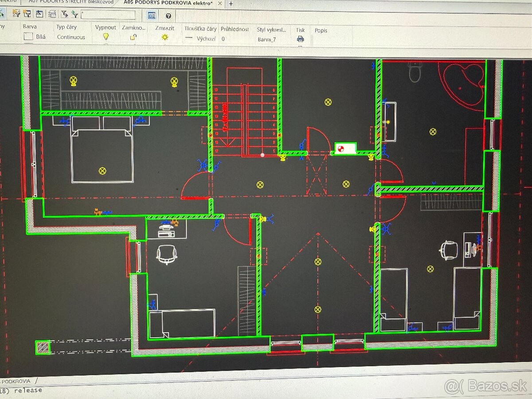Image resolution: width=532 pixels, height=399 pixels.
Task: Click the second layer toolbar icon with star
Action: 27,14
